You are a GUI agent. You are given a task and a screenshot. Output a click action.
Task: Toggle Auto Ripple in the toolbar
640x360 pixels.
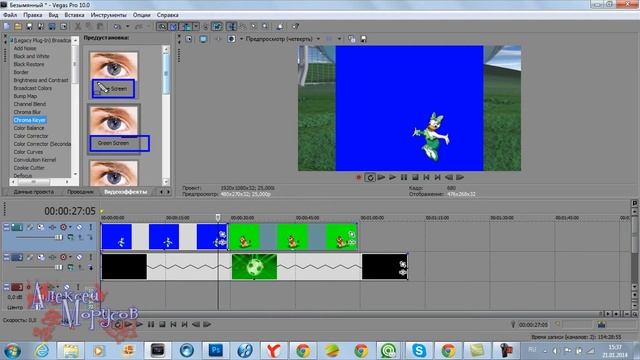click(187, 27)
